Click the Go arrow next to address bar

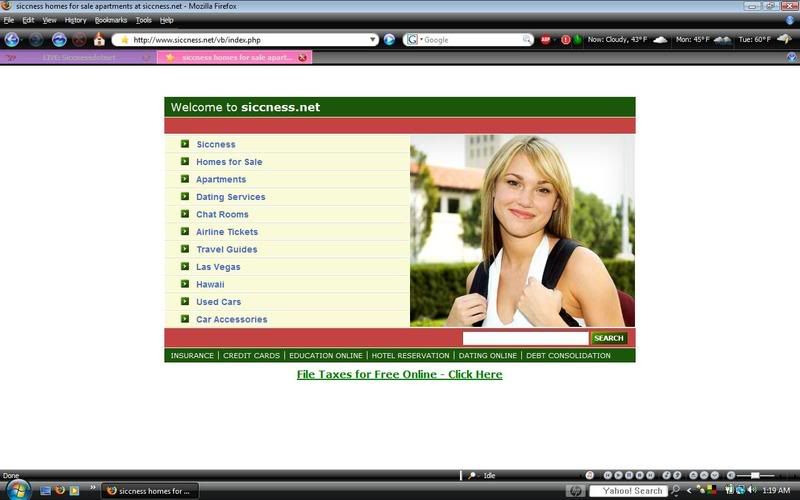pos(390,40)
